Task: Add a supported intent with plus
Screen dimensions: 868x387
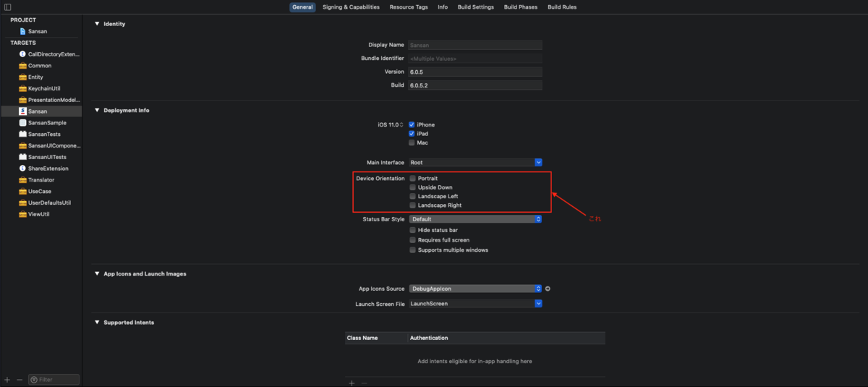Action: click(352, 383)
